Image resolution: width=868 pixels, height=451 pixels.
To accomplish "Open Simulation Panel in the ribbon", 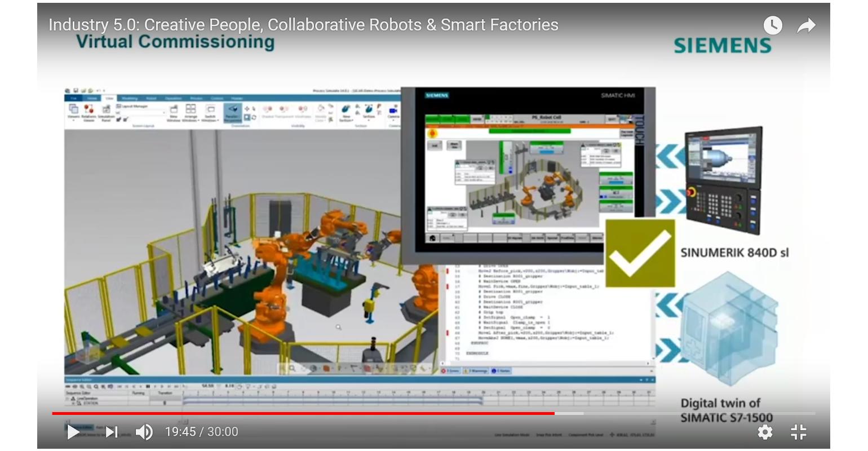I will point(106,113).
